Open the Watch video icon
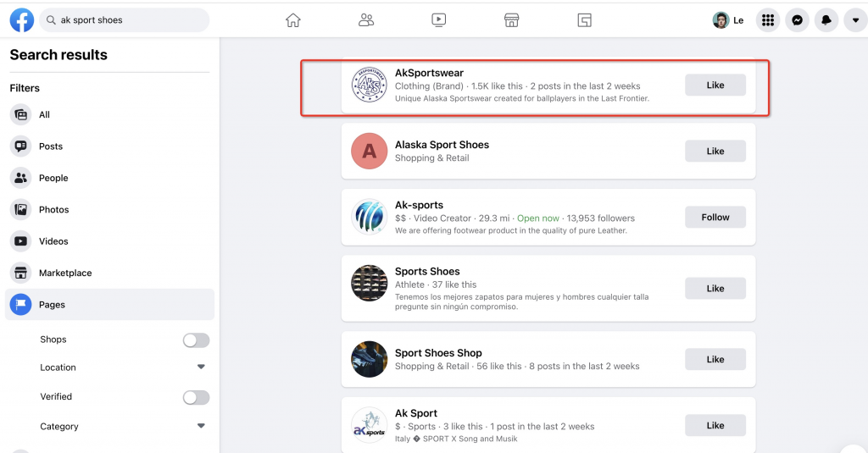 (438, 20)
